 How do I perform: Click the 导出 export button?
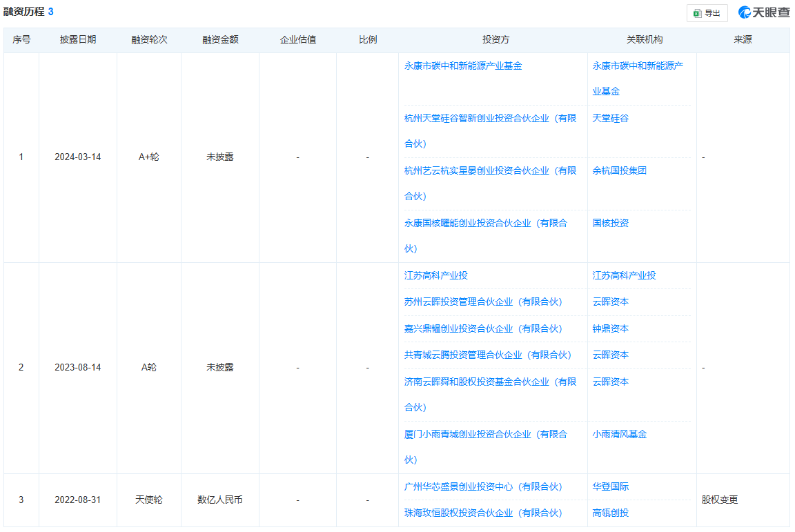(707, 13)
